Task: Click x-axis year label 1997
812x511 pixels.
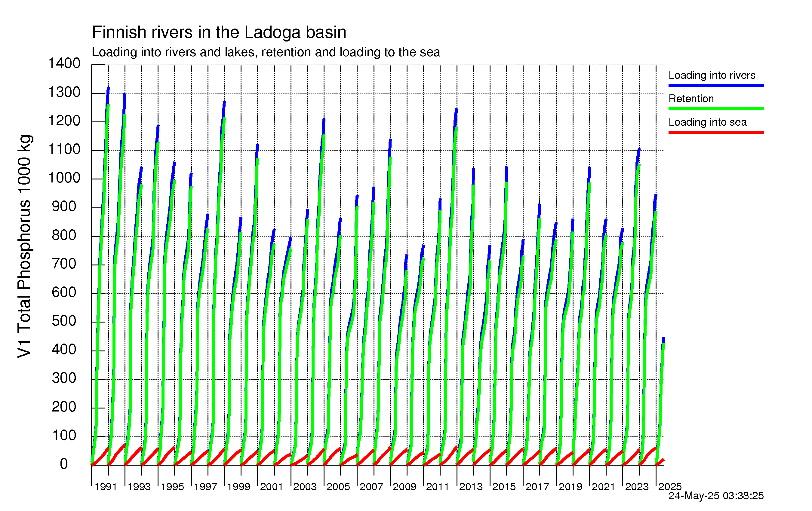Action: [x=205, y=487]
